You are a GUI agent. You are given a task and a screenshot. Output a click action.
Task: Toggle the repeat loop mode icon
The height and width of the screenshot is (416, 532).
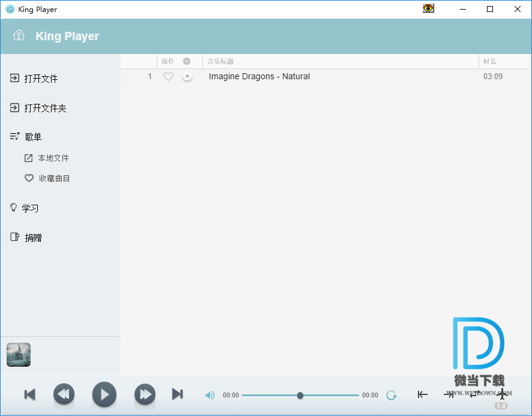475,394
